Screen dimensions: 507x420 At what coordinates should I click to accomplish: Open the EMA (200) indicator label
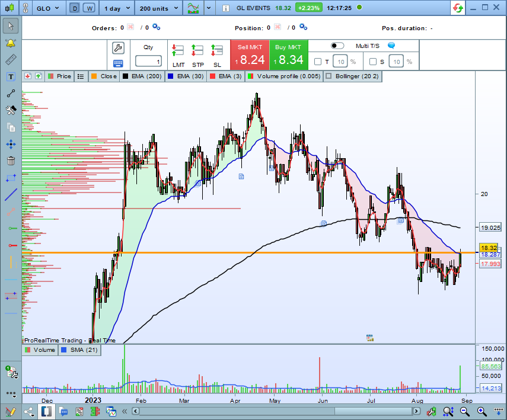[142, 76]
